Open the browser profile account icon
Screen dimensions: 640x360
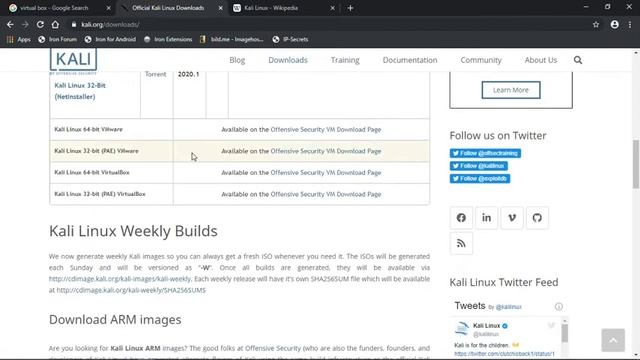click(x=614, y=24)
